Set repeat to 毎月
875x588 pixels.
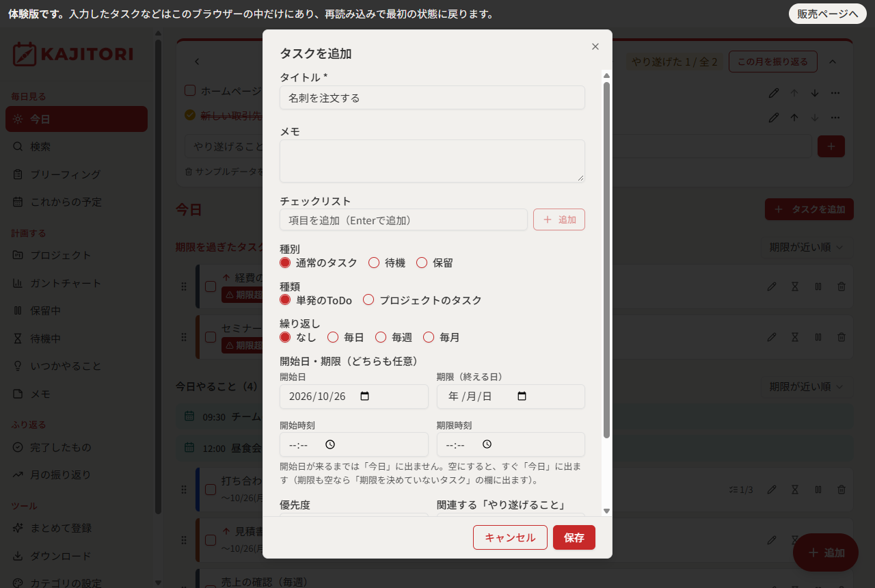coord(429,337)
